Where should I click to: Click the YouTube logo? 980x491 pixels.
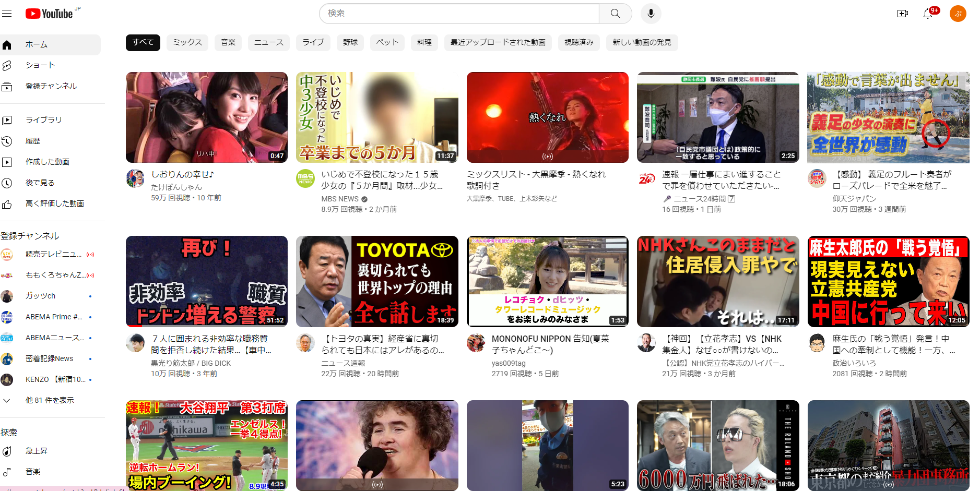50,14
